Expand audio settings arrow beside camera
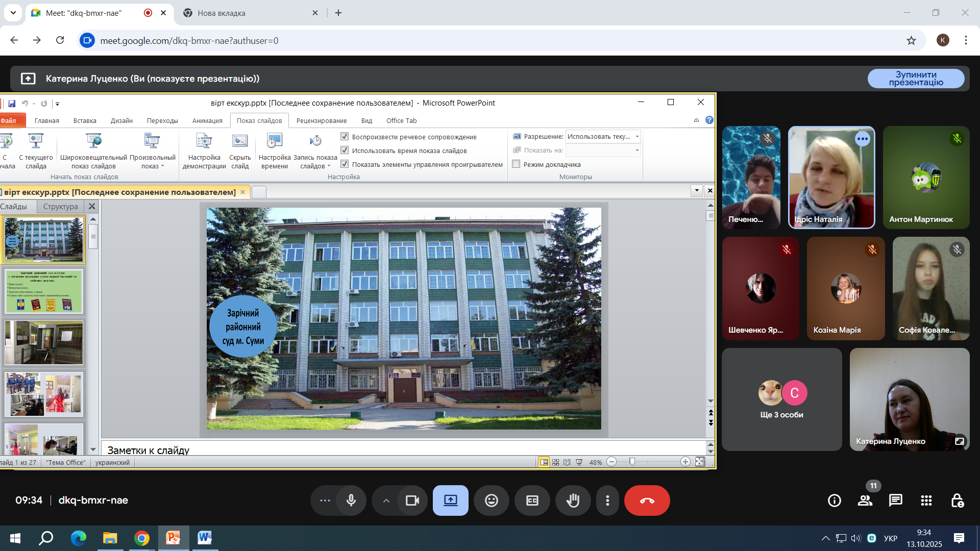 coord(386,500)
